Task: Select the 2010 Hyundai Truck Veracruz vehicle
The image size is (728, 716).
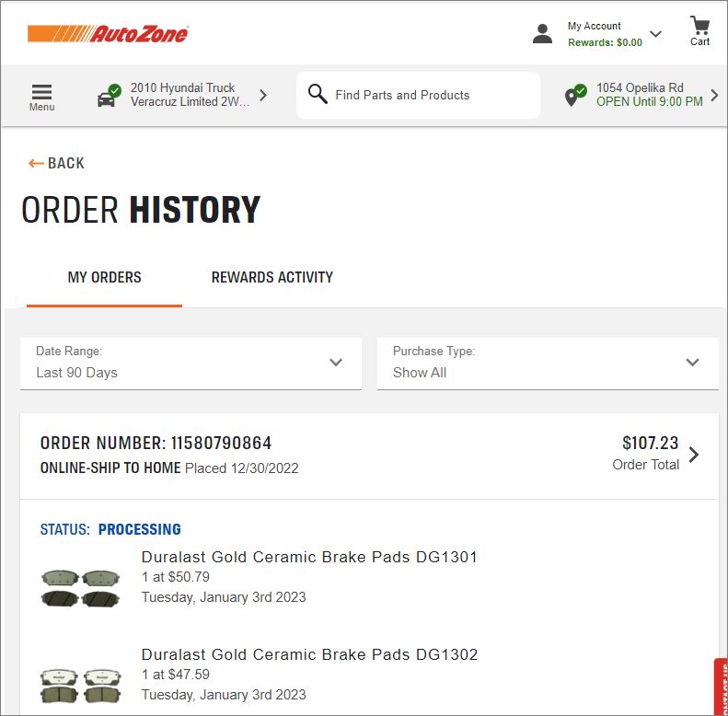Action: click(190, 95)
